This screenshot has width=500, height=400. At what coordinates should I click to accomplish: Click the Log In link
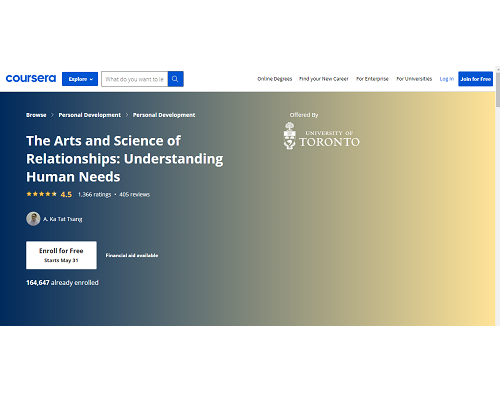pos(447,79)
